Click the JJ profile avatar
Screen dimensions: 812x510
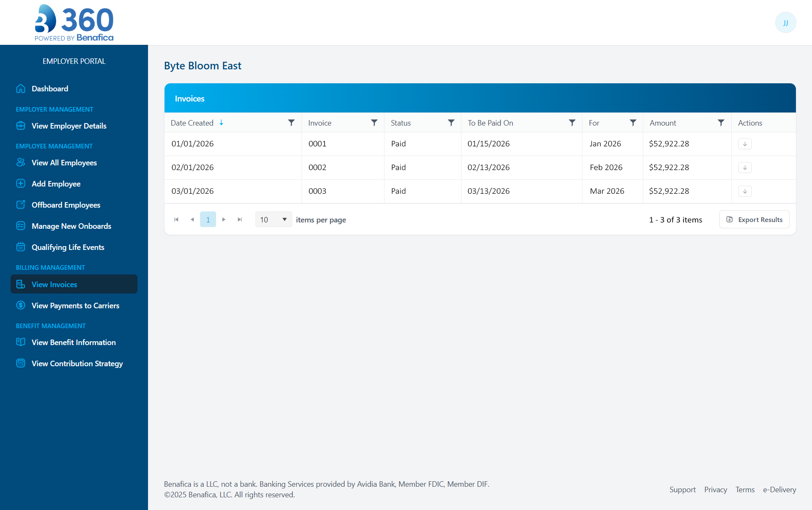[x=785, y=22]
